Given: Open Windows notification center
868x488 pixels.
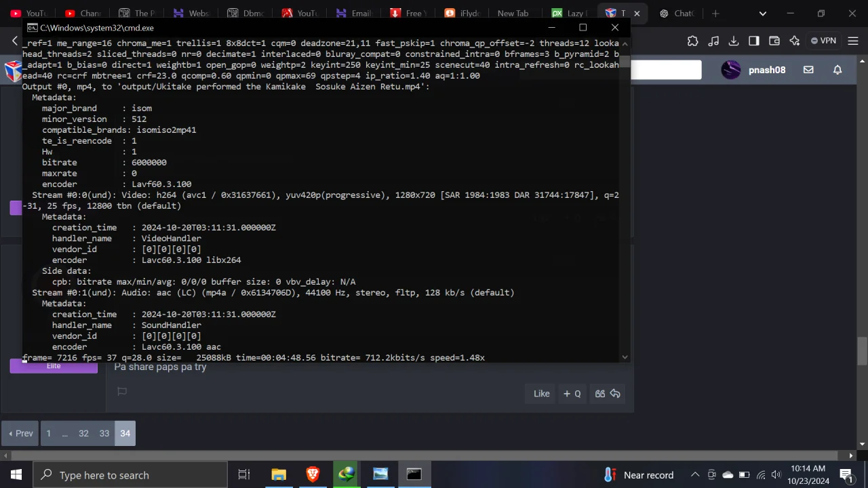Looking at the screenshot, I should [846, 475].
